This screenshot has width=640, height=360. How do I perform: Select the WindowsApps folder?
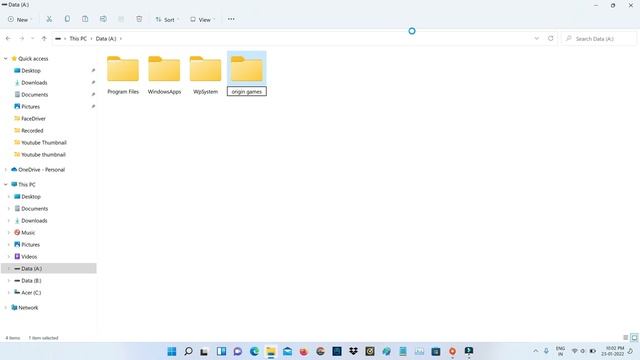tap(164, 75)
